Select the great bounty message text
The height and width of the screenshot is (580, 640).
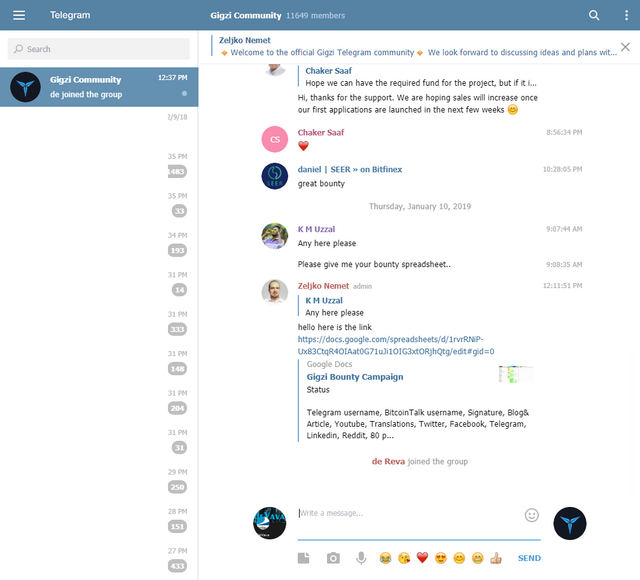point(321,184)
